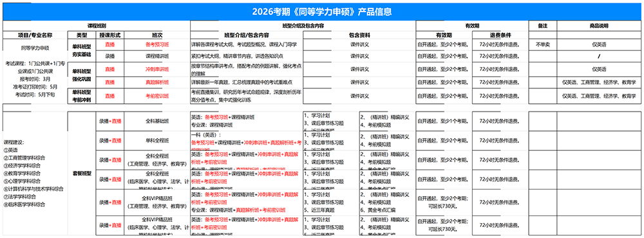Click description "紧扣考试大纲，精讲章节内容，讲透各知识点"

coord(238,56)
